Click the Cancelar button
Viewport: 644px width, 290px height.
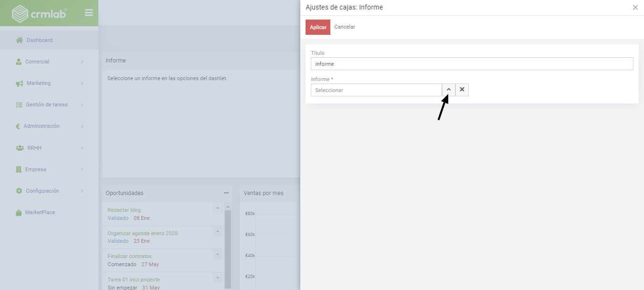(x=345, y=27)
